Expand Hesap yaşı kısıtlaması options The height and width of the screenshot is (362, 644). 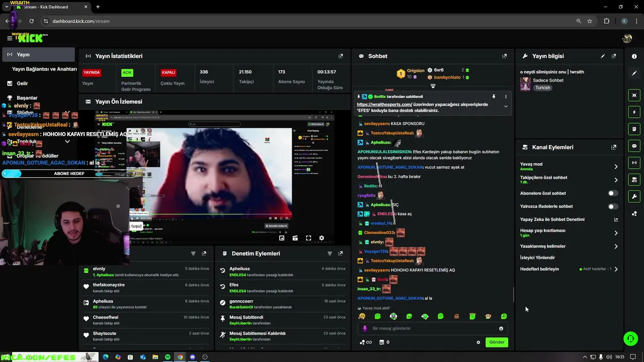(616, 233)
